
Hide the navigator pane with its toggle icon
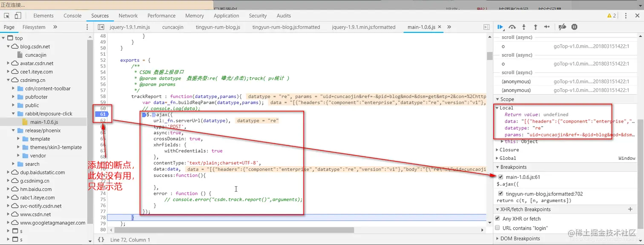coord(101,27)
